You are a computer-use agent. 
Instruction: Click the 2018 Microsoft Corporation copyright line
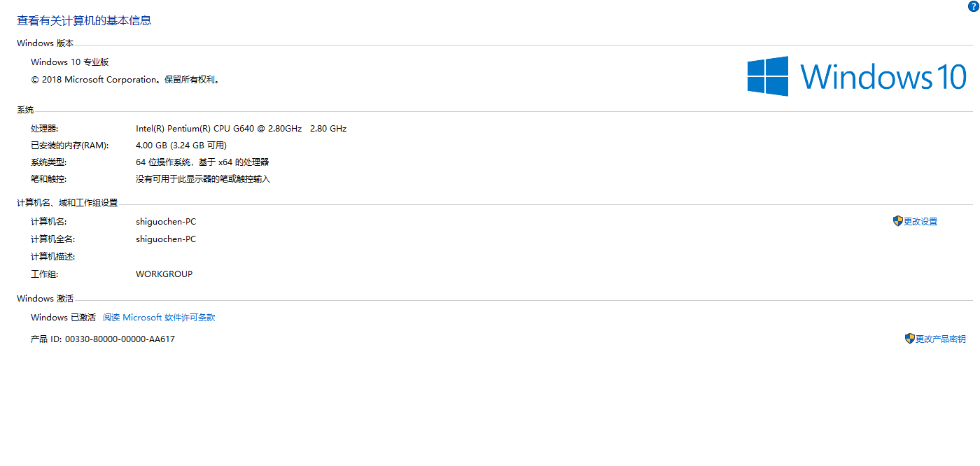[x=126, y=80]
